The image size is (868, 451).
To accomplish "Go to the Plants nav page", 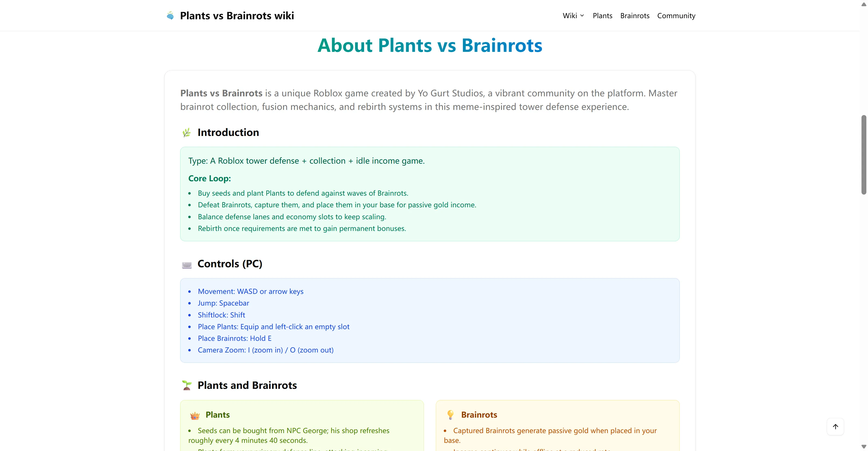I will (602, 15).
